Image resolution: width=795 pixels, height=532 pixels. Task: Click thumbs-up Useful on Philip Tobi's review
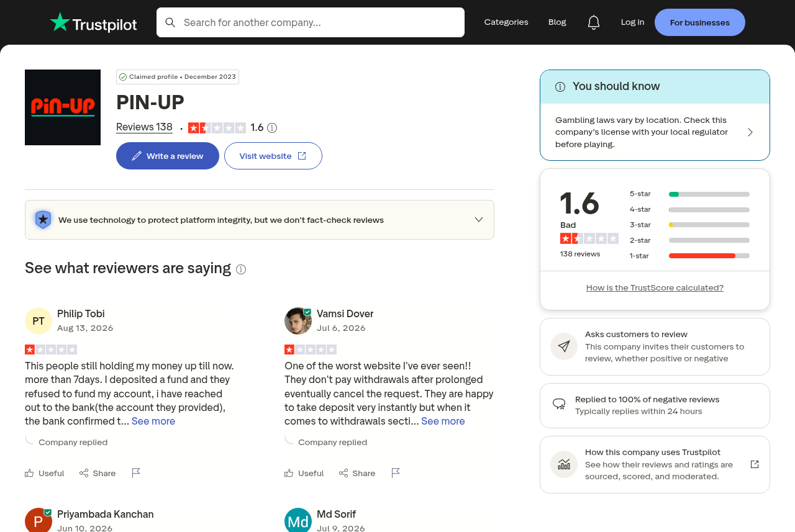45,473
